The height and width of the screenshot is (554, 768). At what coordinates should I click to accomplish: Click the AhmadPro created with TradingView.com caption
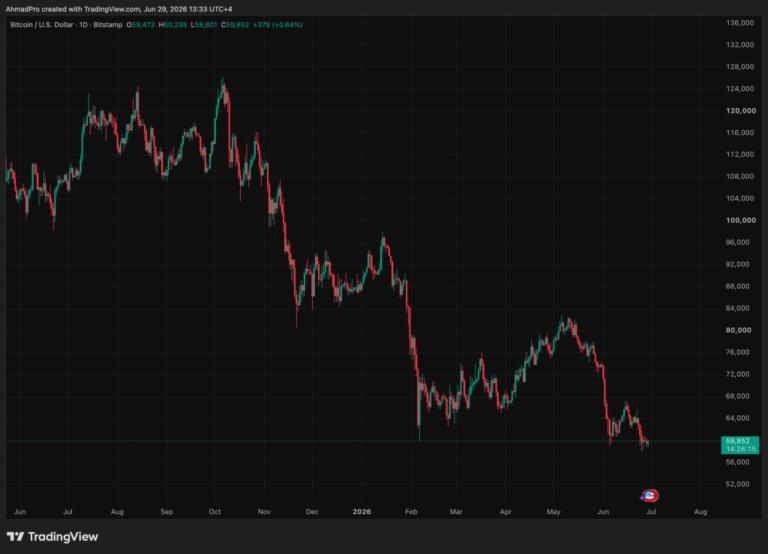tap(119, 9)
